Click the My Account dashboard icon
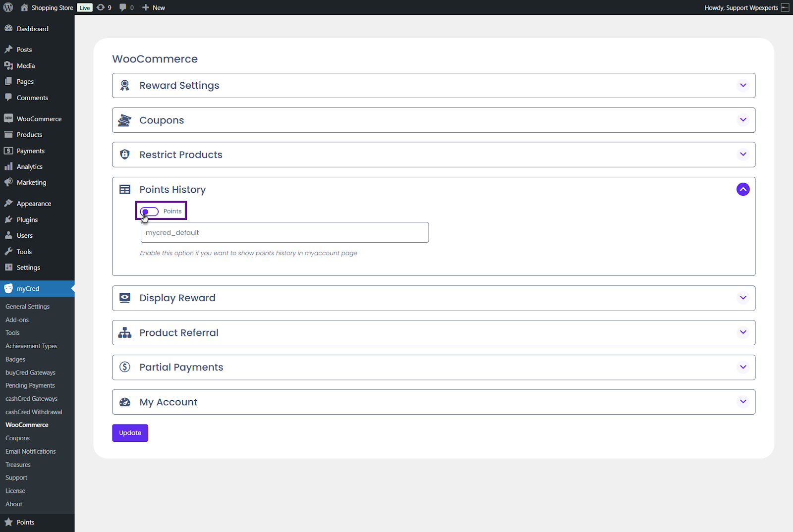793x532 pixels. [125, 402]
